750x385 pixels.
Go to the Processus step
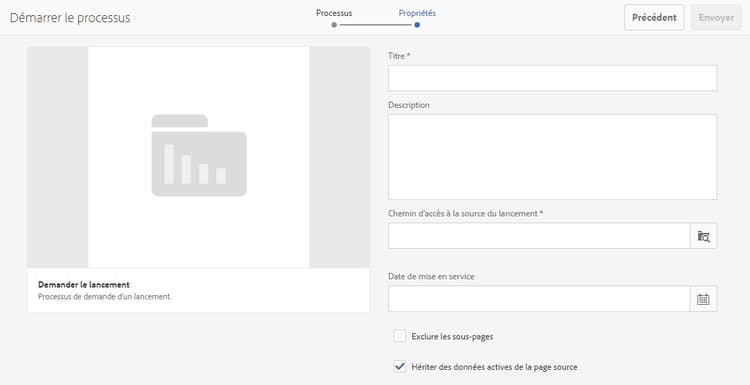pyautogui.click(x=334, y=13)
